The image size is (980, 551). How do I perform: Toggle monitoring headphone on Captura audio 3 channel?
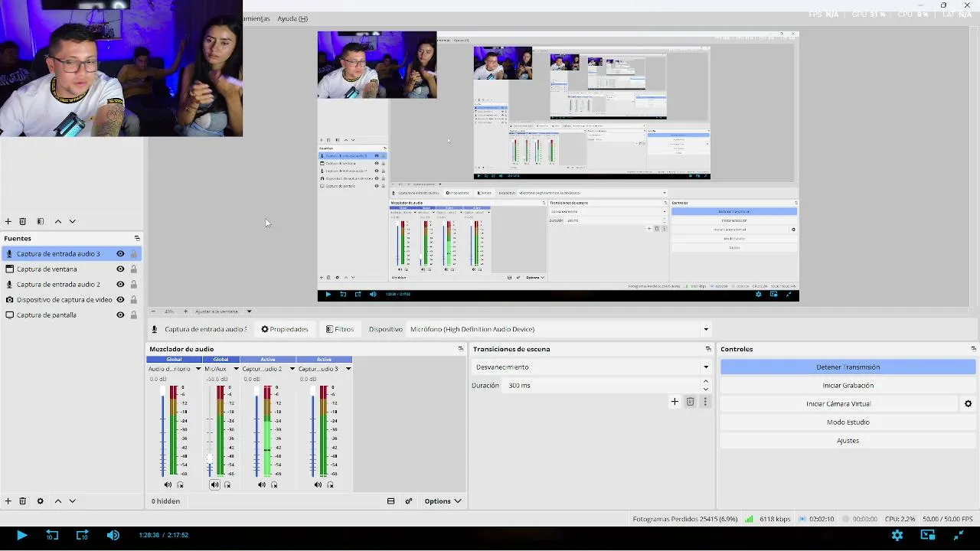pos(331,484)
